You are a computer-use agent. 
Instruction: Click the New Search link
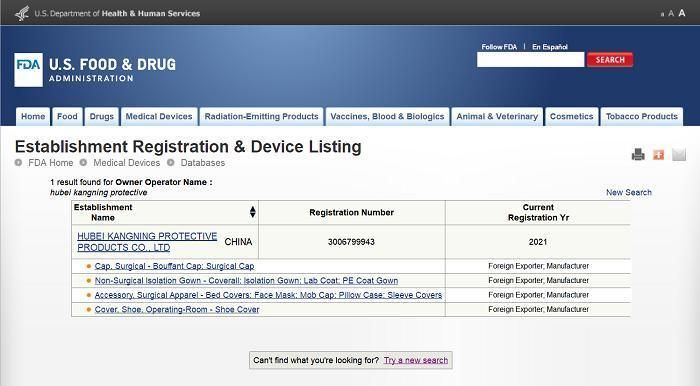(629, 192)
